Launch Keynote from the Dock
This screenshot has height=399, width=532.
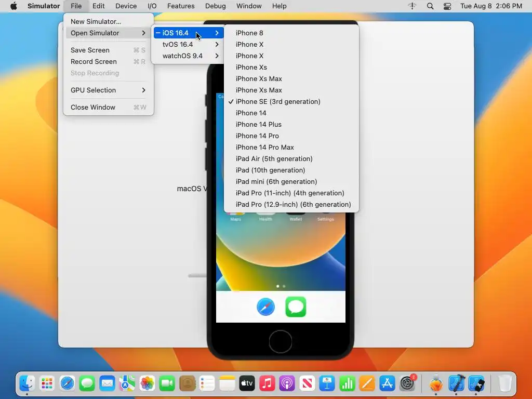coord(327,383)
